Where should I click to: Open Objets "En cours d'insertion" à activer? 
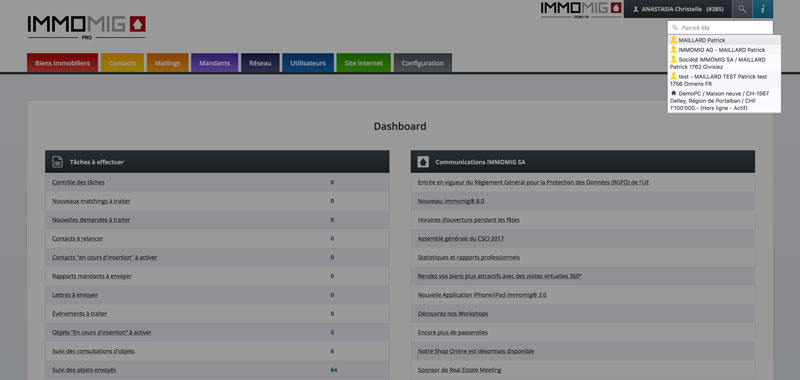(102, 332)
